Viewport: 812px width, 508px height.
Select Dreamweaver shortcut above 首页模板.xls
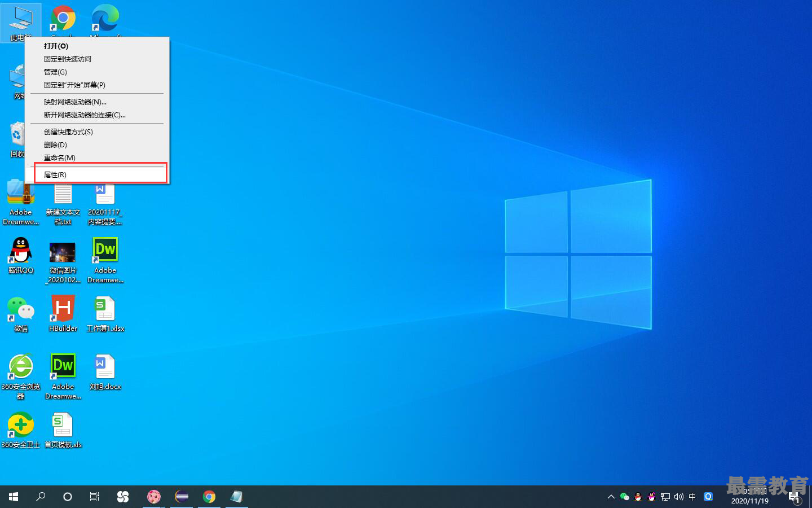(x=63, y=376)
